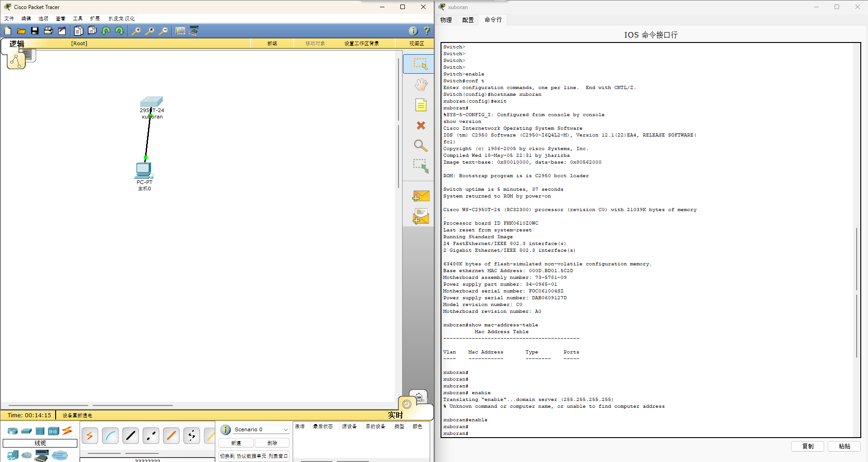868x462 pixels.
Task: Open the 文件 (File) menu
Action: click(x=9, y=19)
